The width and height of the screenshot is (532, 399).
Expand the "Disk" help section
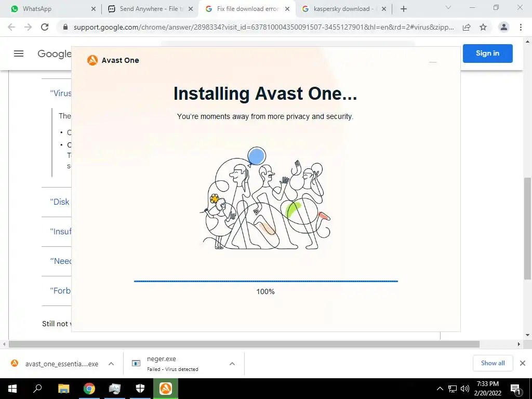coord(60,202)
